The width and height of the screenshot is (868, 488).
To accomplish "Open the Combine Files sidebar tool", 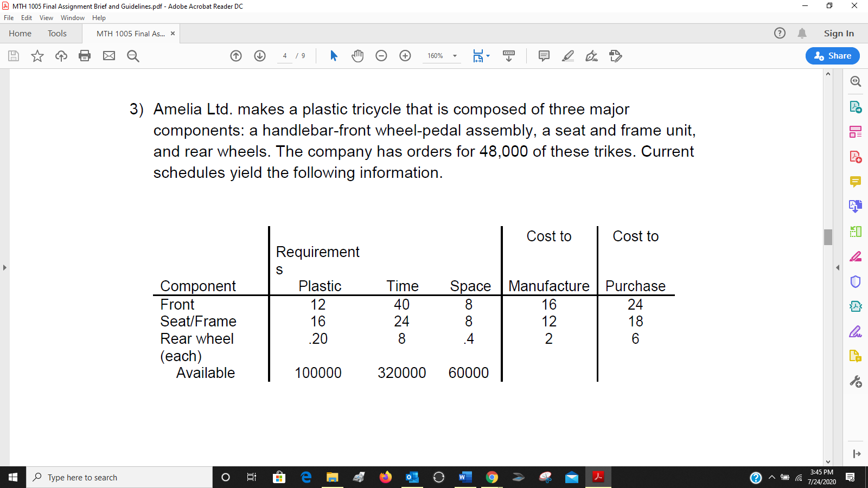I will pyautogui.click(x=856, y=207).
